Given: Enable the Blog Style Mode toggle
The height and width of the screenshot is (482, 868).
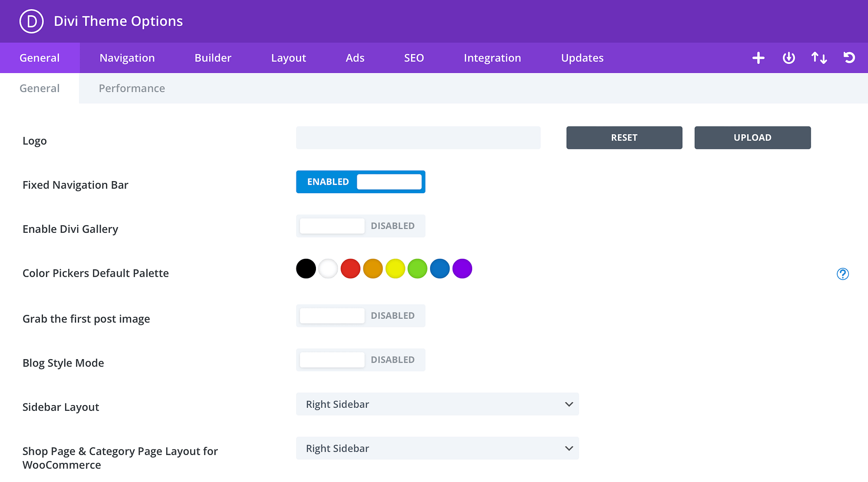Looking at the screenshot, I should pyautogui.click(x=361, y=360).
